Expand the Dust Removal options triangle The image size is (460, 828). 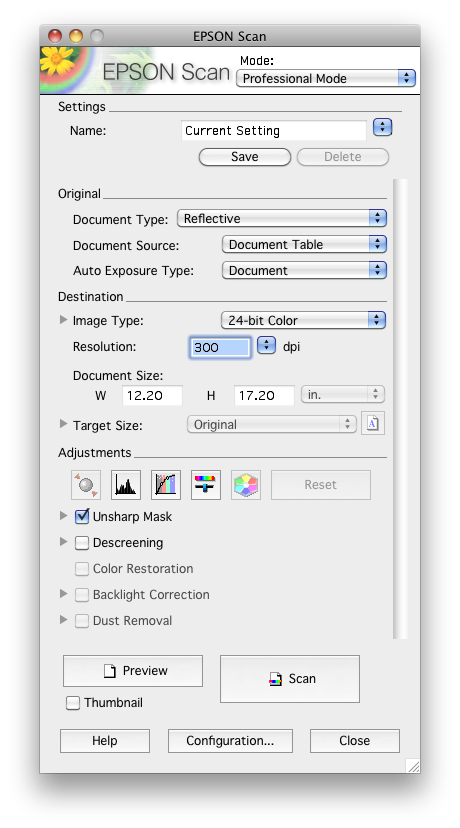[x=63, y=619]
